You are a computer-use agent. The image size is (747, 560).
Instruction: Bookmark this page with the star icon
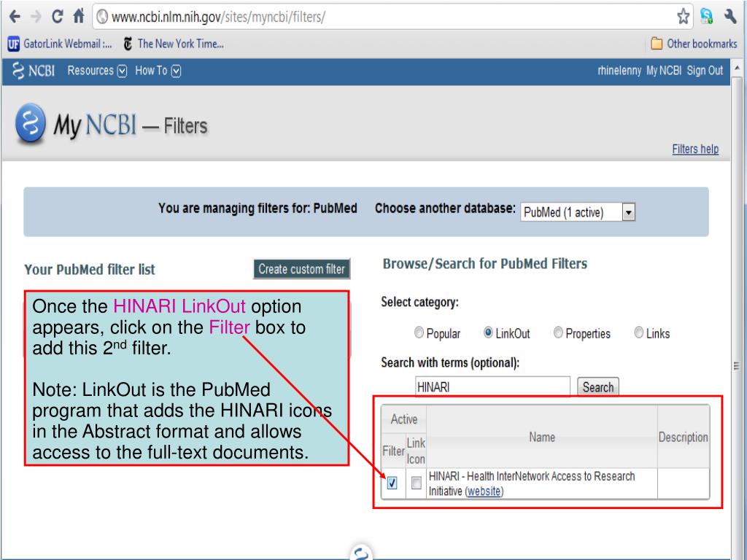(x=683, y=17)
